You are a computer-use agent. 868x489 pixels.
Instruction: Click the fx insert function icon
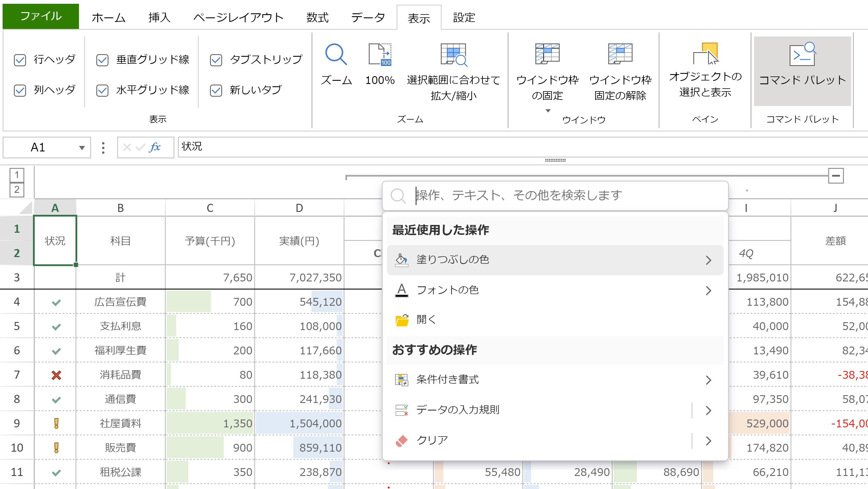154,147
